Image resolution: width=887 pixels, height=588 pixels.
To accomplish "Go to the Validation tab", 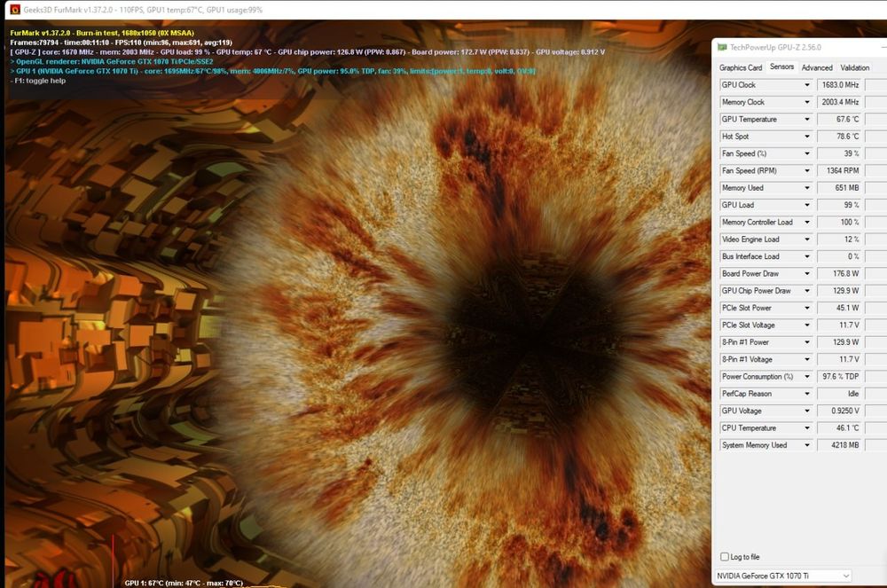I will [855, 67].
